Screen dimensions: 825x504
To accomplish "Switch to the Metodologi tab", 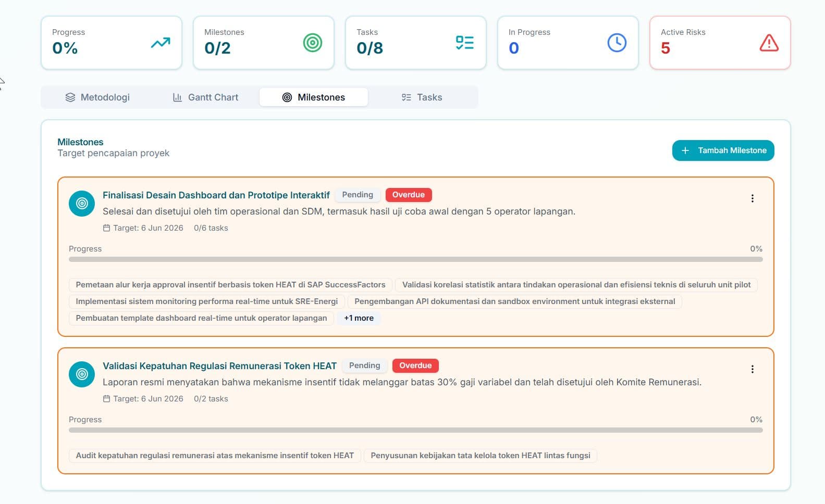I will 97,97.
